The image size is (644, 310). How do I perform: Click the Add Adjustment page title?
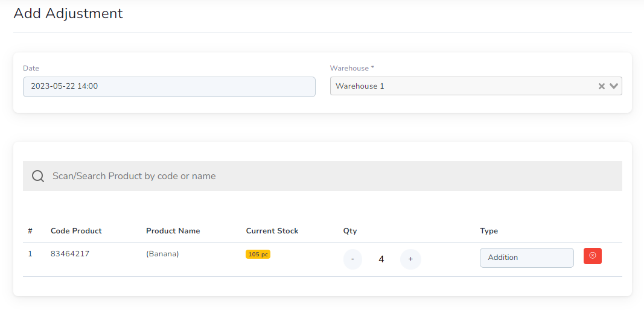coord(68,13)
